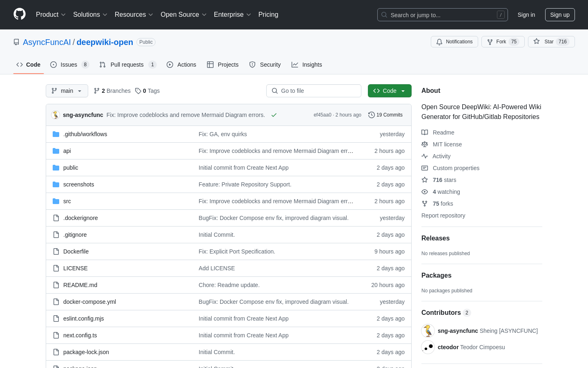Screen dimensions: 588x368
Task: Click the green commit status checkmark
Action: [x=274, y=115]
